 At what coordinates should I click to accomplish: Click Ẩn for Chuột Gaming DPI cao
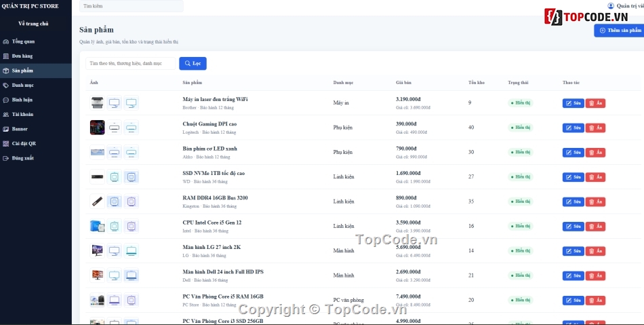click(596, 128)
